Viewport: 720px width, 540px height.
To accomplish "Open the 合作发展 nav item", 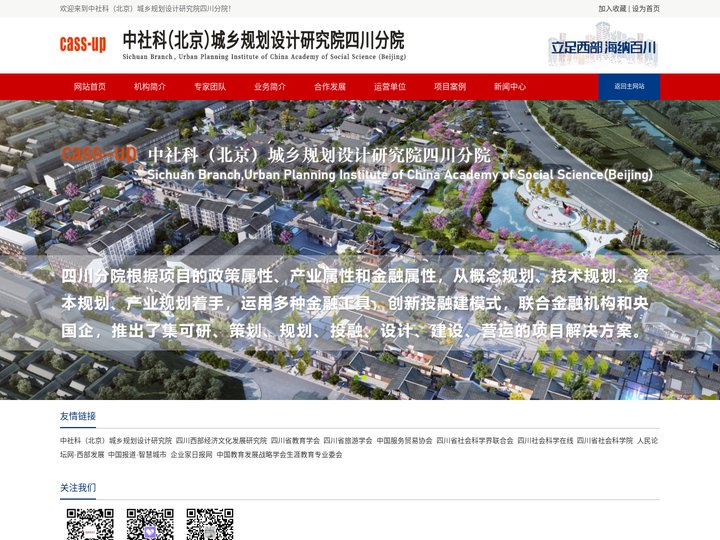I will (330, 87).
